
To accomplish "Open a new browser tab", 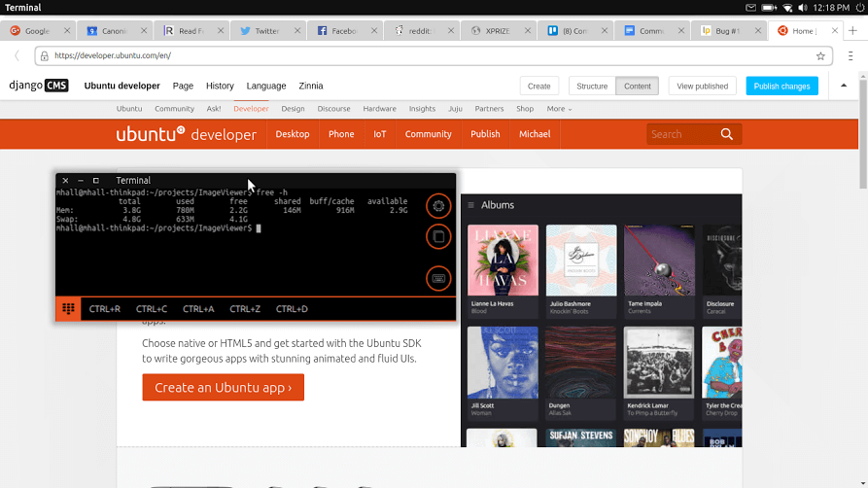I will (x=852, y=30).
